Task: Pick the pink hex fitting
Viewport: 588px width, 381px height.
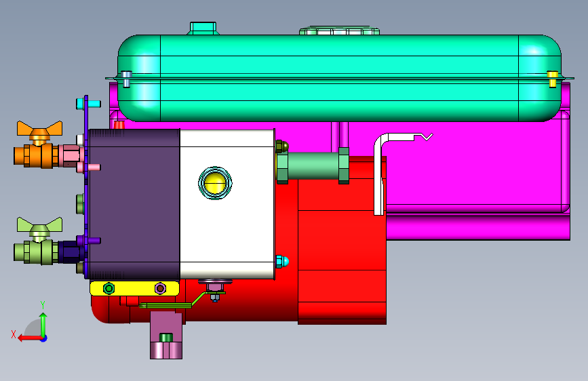Action: pyautogui.click(x=71, y=155)
